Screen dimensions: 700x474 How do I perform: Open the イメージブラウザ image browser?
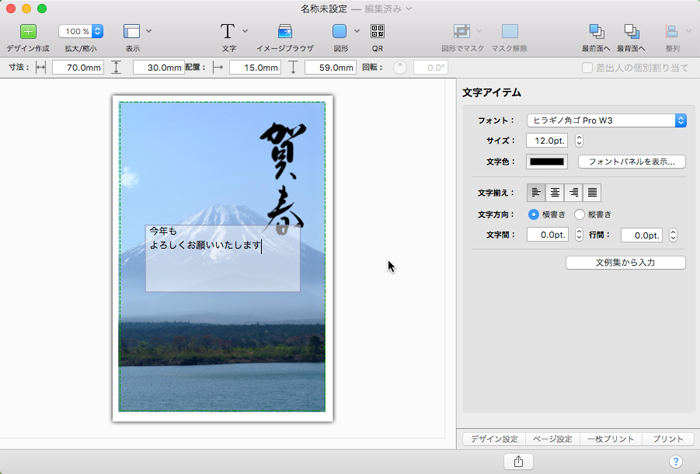(285, 31)
